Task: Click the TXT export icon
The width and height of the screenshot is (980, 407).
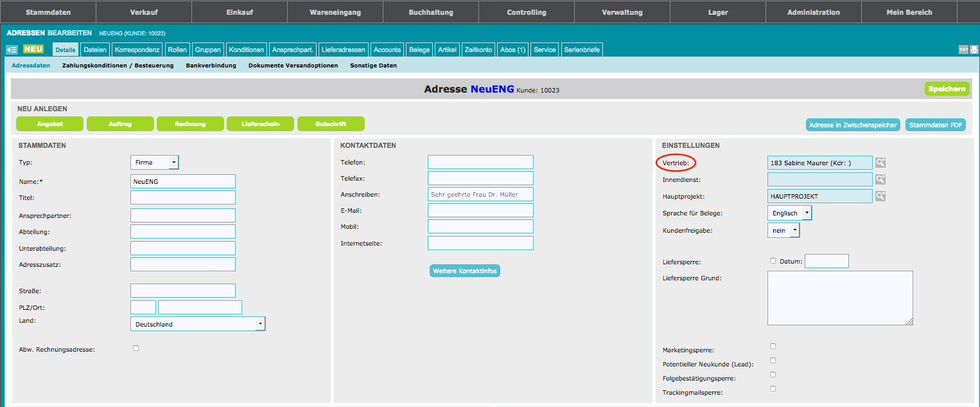Action: point(963,50)
